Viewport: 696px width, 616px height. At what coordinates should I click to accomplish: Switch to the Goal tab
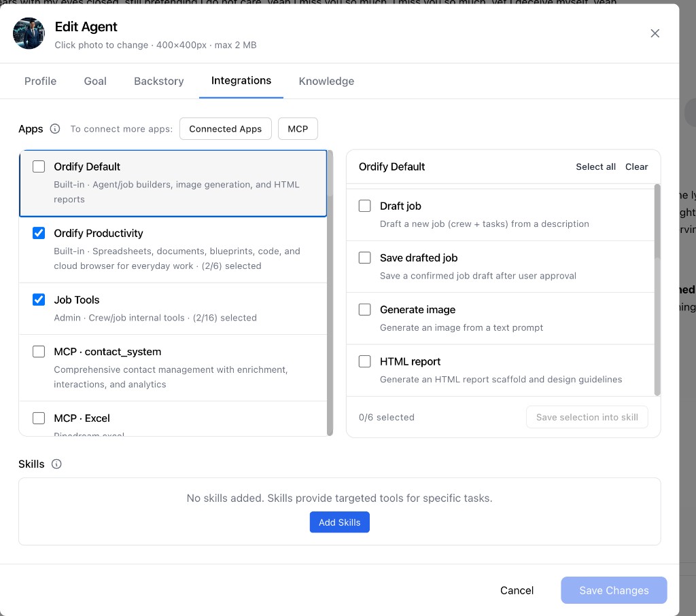point(95,81)
